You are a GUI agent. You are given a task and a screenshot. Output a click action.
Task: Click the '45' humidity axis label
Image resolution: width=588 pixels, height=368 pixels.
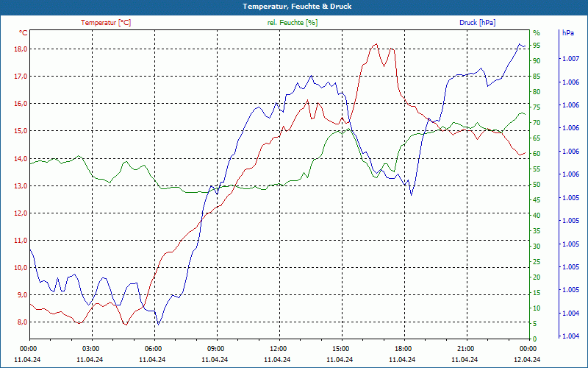[x=537, y=200]
